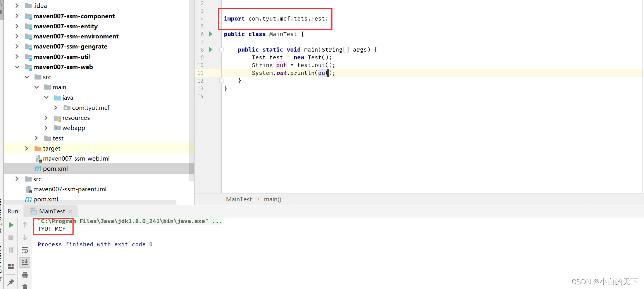Select the com.tyut.mcf package

[91, 107]
